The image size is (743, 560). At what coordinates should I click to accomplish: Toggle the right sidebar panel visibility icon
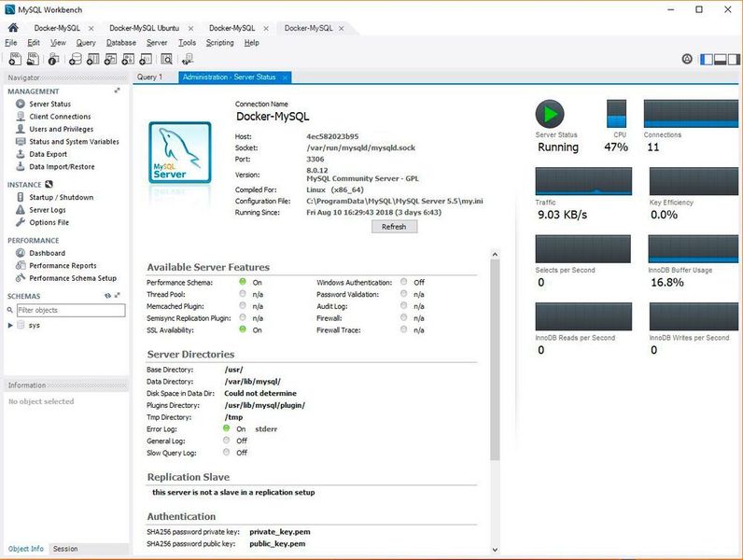point(734,59)
